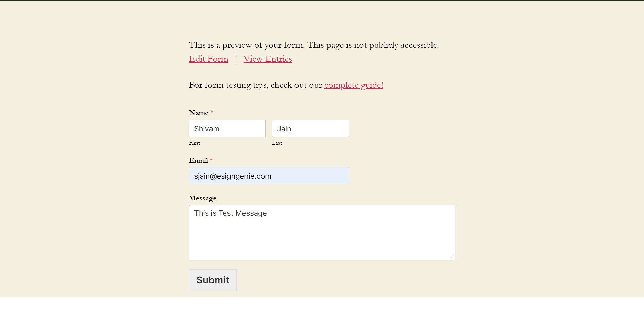Open the Edit Form link
The image size is (644, 313).
coord(209,59)
